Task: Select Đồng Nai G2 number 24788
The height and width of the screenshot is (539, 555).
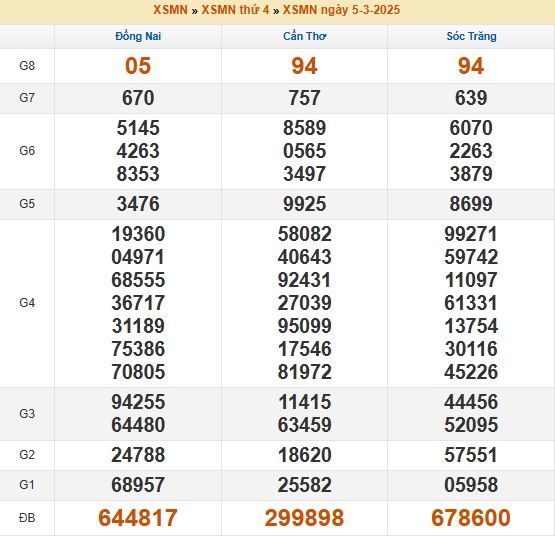Action: (x=138, y=455)
